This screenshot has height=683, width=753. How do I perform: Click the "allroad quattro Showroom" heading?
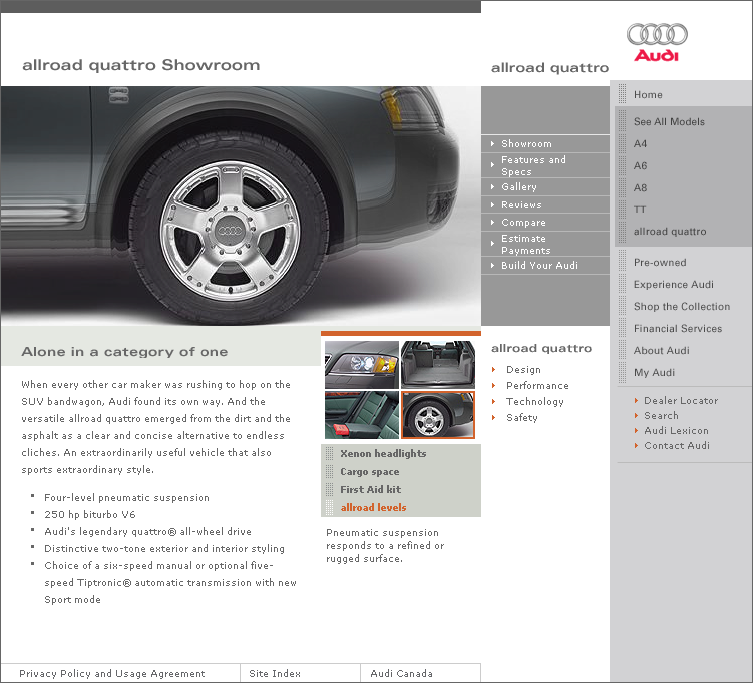(x=141, y=65)
